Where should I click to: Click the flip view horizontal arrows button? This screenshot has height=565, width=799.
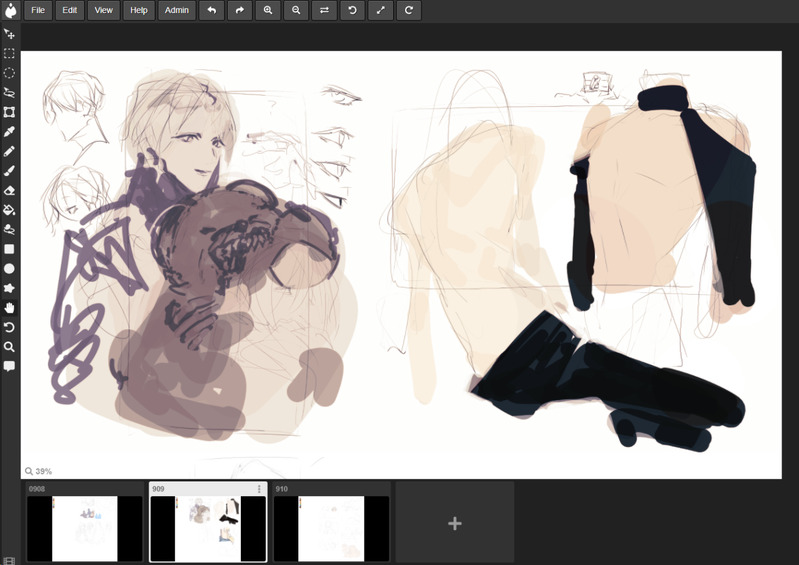point(324,10)
